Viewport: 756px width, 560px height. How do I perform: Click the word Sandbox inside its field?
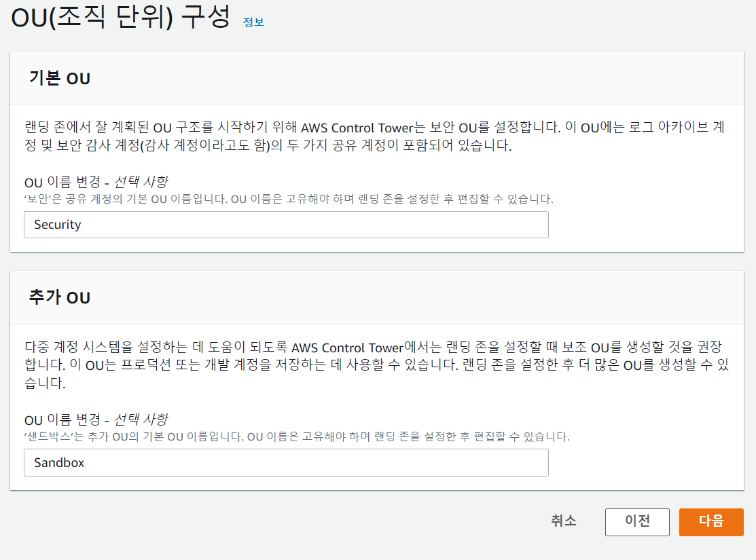(59, 463)
